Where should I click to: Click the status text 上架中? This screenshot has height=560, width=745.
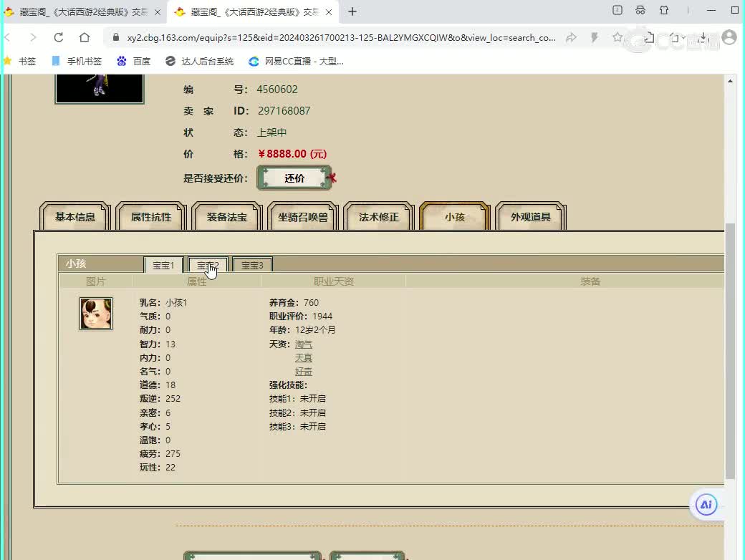click(271, 132)
